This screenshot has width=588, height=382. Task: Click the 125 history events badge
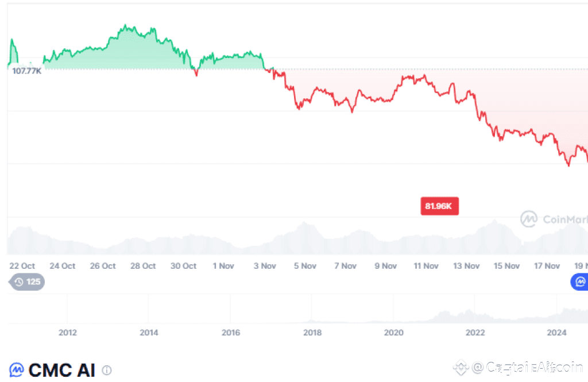(27, 282)
